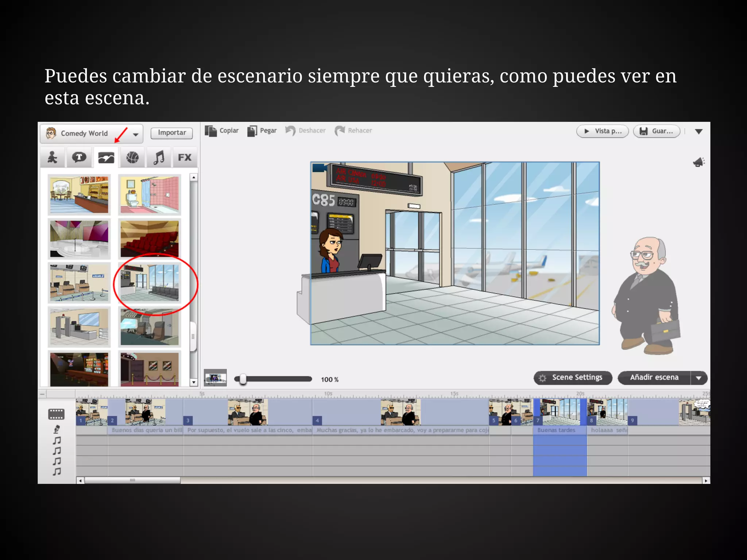Viewport: 747px width, 560px height.
Task: Click the filmstrip scenes track icon
Action: [x=56, y=414]
